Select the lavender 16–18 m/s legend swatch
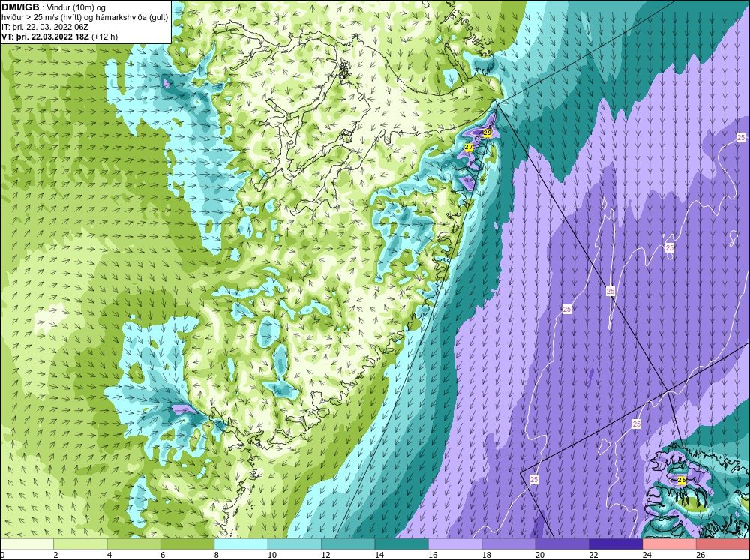The height and width of the screenshot is (560, 750). 455,544
